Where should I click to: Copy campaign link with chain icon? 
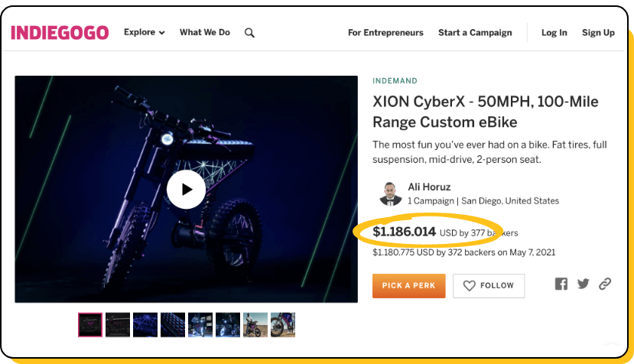click(x=605, y=284)
